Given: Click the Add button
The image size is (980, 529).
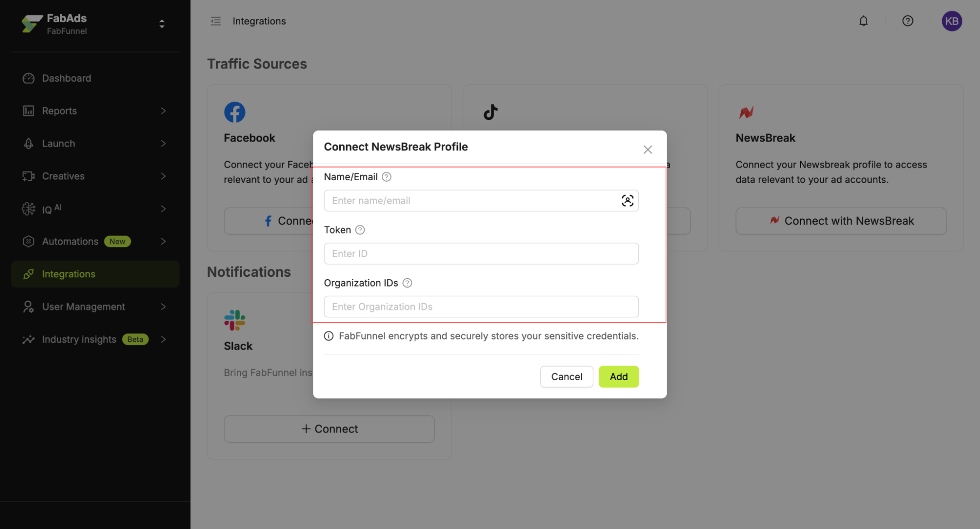Looking at the screenshot, I should click(x=618, y=377).
